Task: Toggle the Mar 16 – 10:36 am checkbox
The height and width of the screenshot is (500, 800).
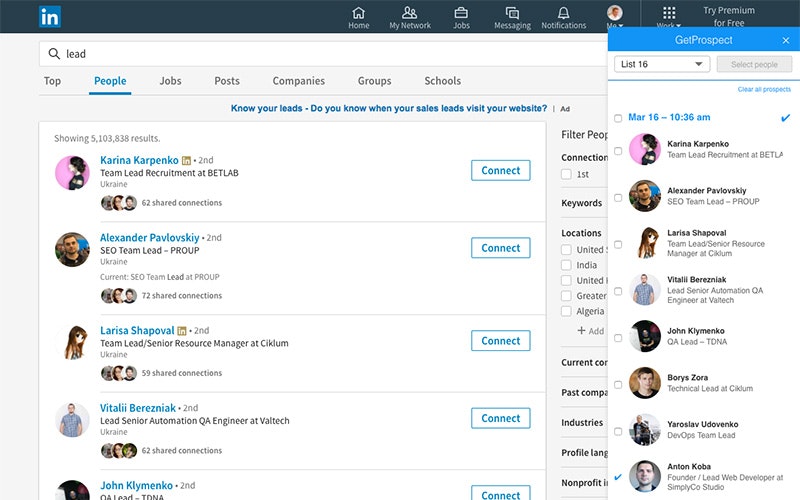Action: [x=618, y=118]
